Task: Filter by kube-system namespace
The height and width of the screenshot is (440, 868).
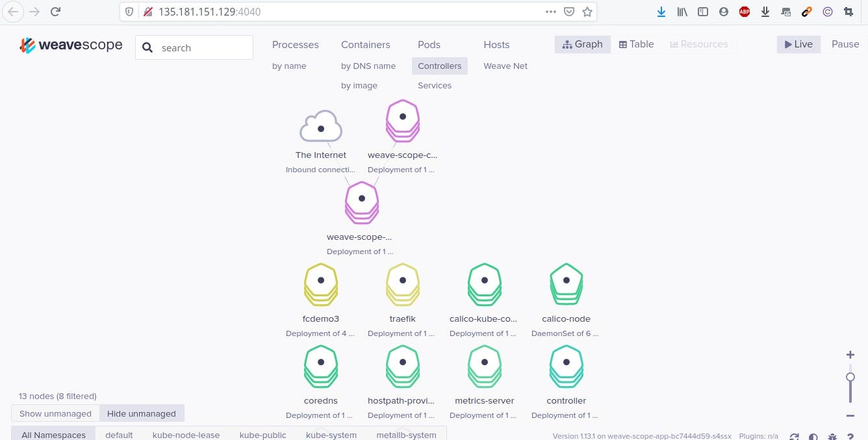Action: point(331,434)
